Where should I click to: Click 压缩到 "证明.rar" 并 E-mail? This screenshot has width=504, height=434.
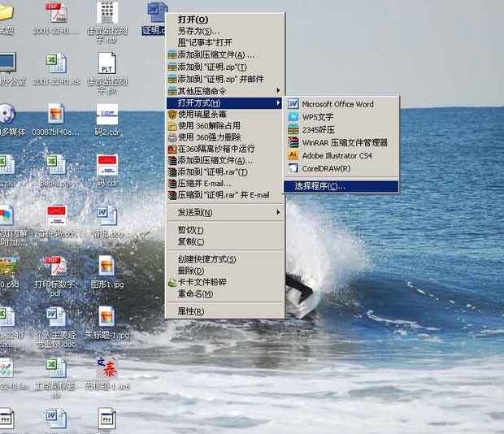pos(224,195)
